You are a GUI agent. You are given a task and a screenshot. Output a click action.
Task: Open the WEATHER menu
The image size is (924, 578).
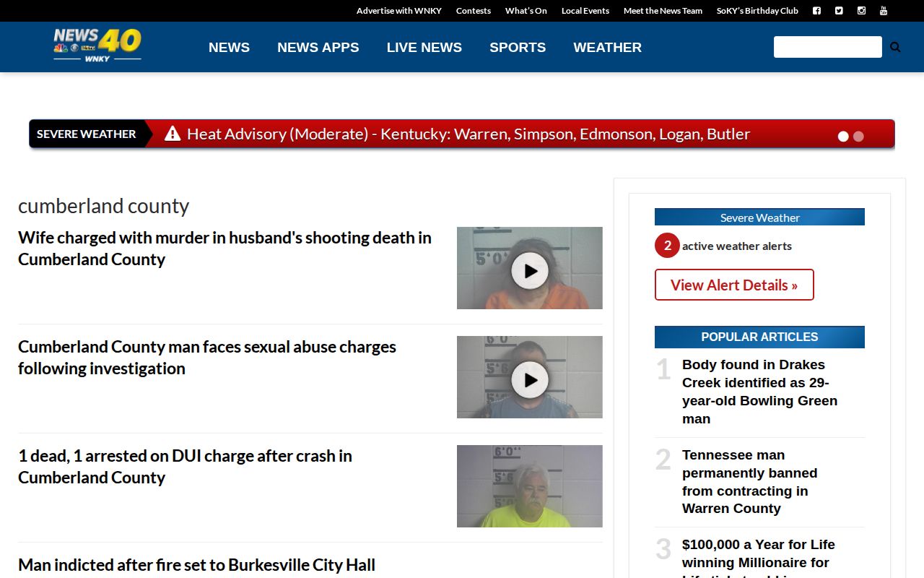(607, 47)
